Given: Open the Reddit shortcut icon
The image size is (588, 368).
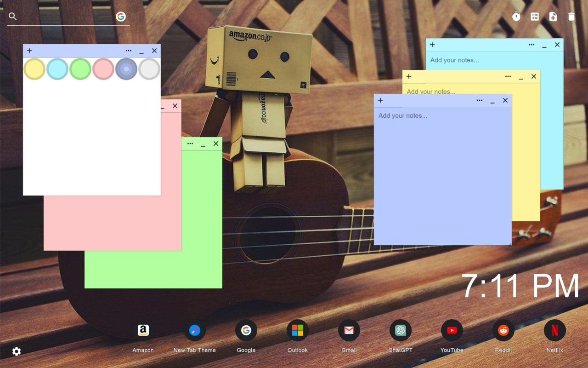Looking at the screenshot, I should point(503,330).
